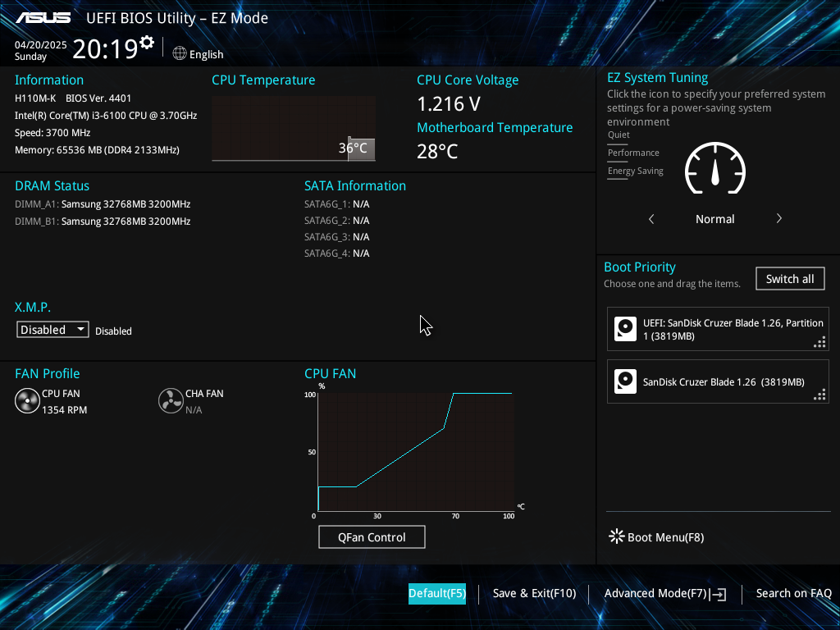Open Search on FAQ
840x630 pixels.
(793, 594)
